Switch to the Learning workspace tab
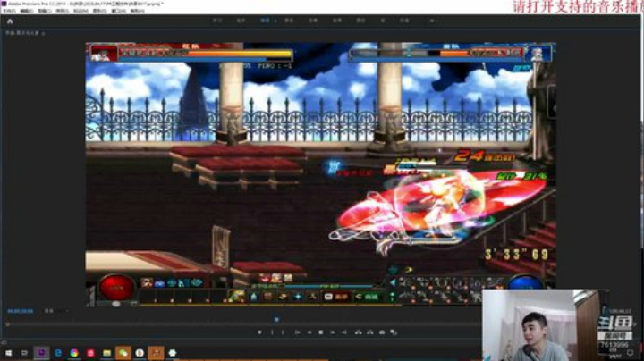 217,21
